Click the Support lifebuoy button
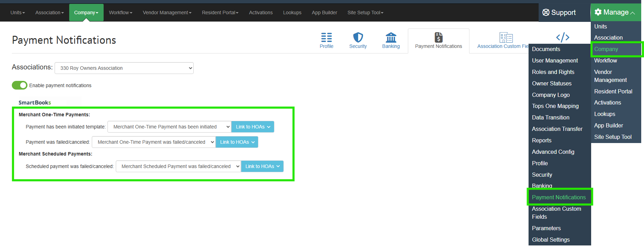 559,12
